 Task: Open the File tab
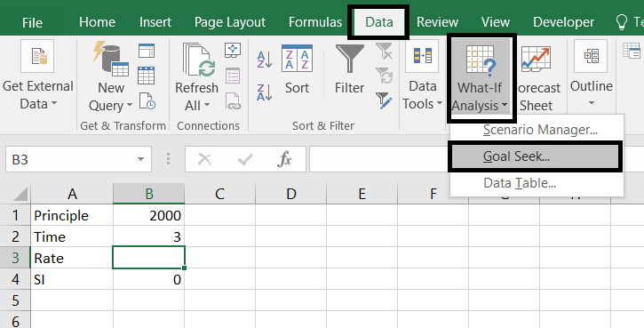[x=32, y=22]
